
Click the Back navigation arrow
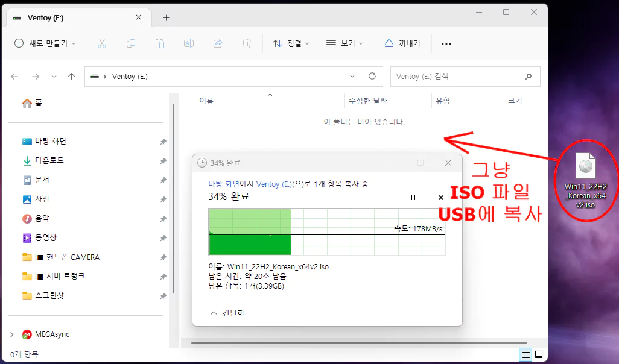click(14, 77)
